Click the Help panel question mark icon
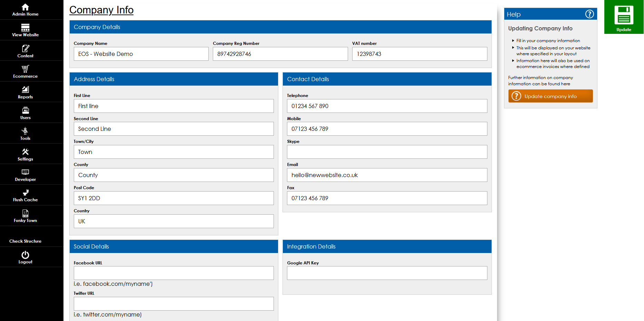The height and width of the screenshot is (321, 644). pyautogui.click(x=589, y=14)
